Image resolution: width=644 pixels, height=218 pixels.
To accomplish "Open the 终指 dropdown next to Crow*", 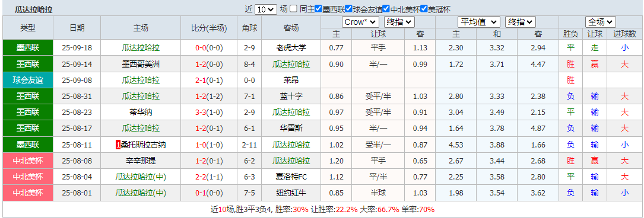I will click(x=399, y=22).
